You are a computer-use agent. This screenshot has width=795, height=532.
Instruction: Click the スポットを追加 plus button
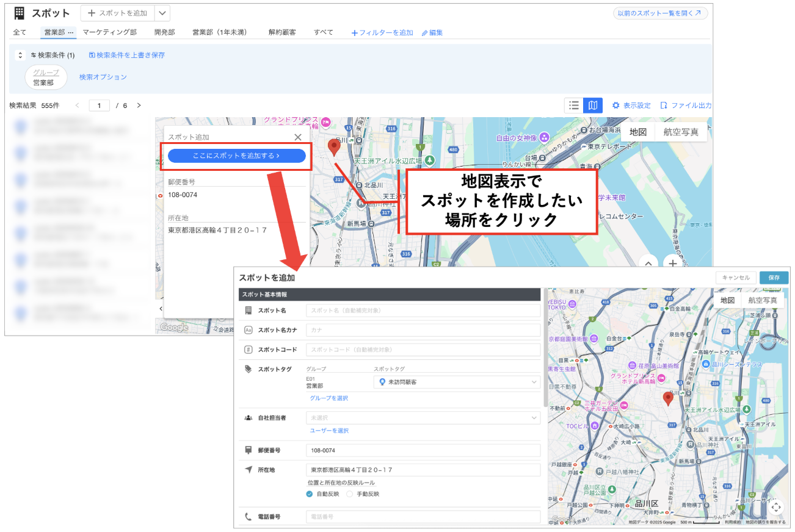pos(117,13)
